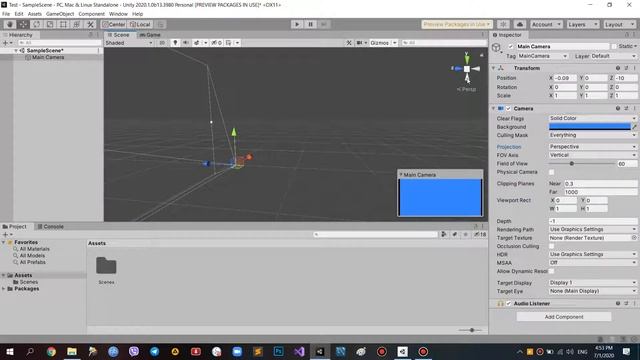Collapse the Camera component
Image resolution: width=640 pixels, height=360 pixels.
click(x=493, y=109)
